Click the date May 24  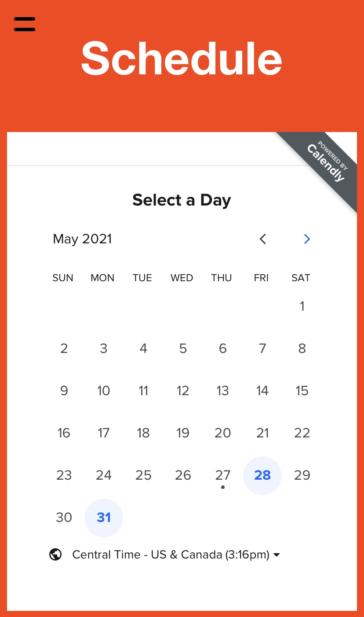coord(104,475)
